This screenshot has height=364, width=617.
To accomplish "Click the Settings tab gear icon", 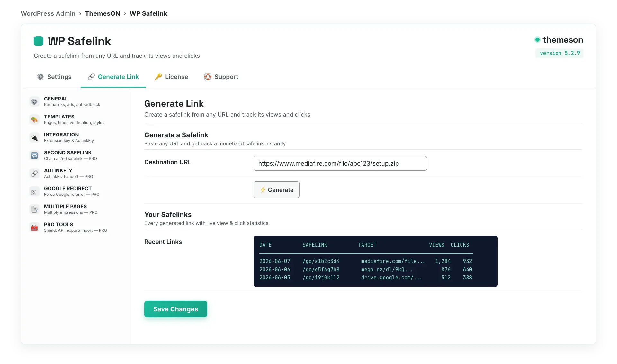I will (40, 77).
